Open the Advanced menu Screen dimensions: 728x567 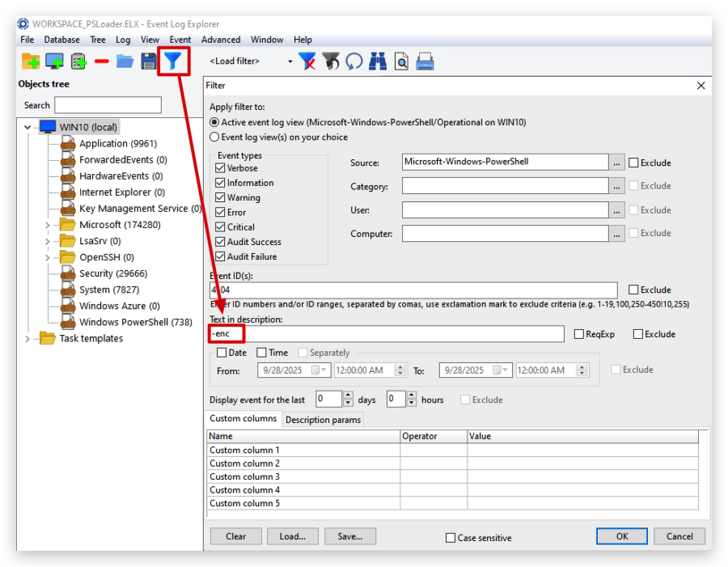coord(221,40)
